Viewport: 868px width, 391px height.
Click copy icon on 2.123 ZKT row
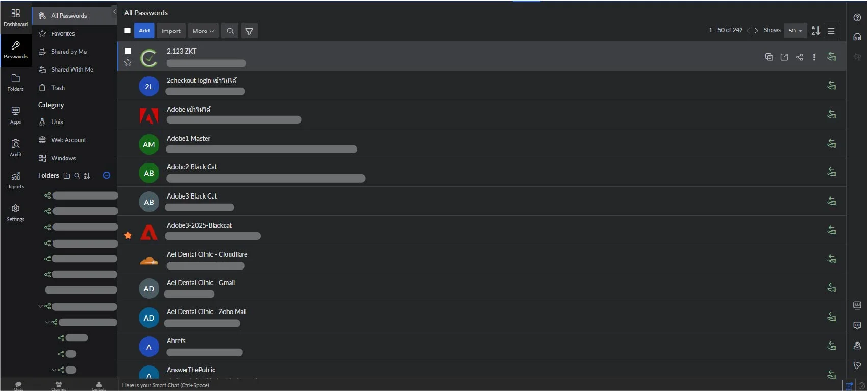(769, 57)
